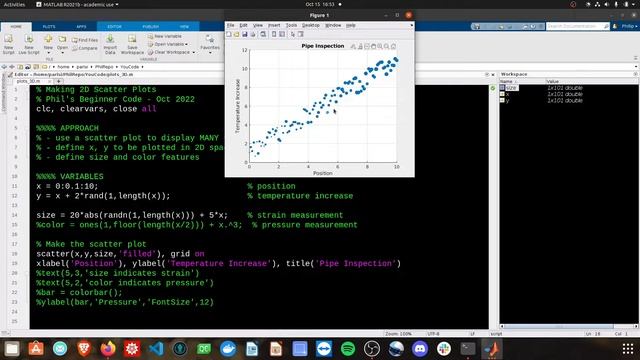The width and height of the screenshot is (640, 360).
Task: Switch to the APPS ribbon tab
Action: (81, 27)
